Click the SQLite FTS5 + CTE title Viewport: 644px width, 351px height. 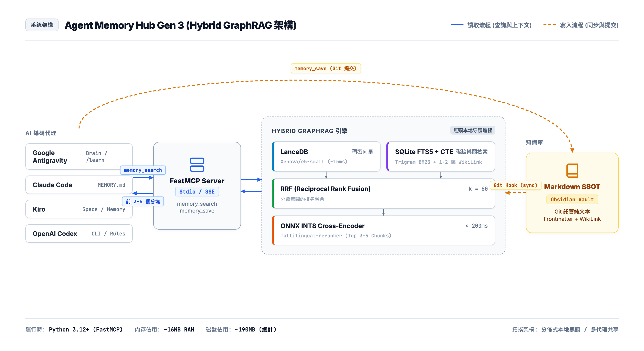point(424,152)
